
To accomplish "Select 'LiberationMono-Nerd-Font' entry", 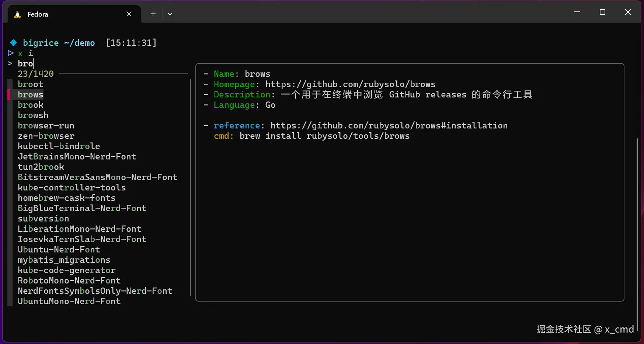I will (x=80, y=229).
